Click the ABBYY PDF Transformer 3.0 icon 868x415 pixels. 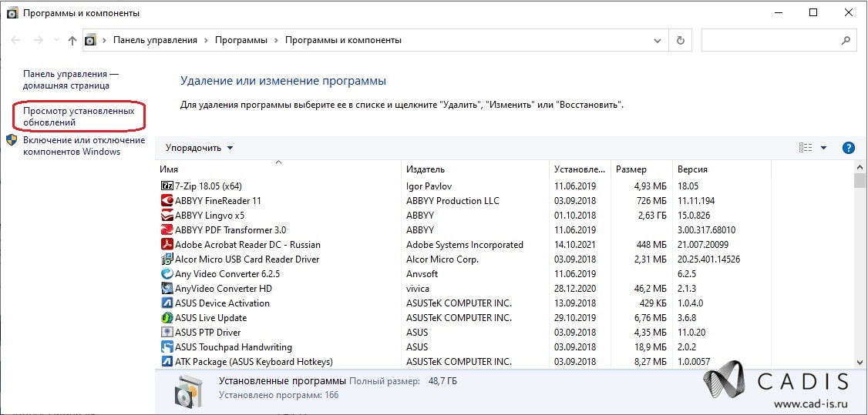(167, 230)
